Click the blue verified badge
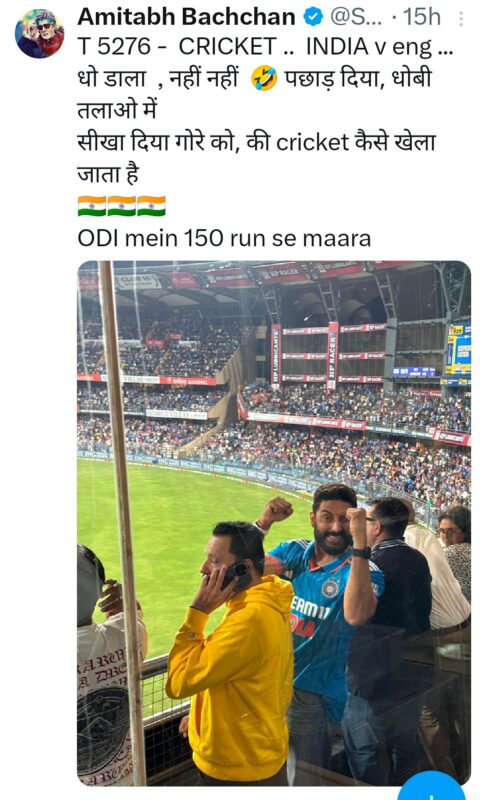 313,17
